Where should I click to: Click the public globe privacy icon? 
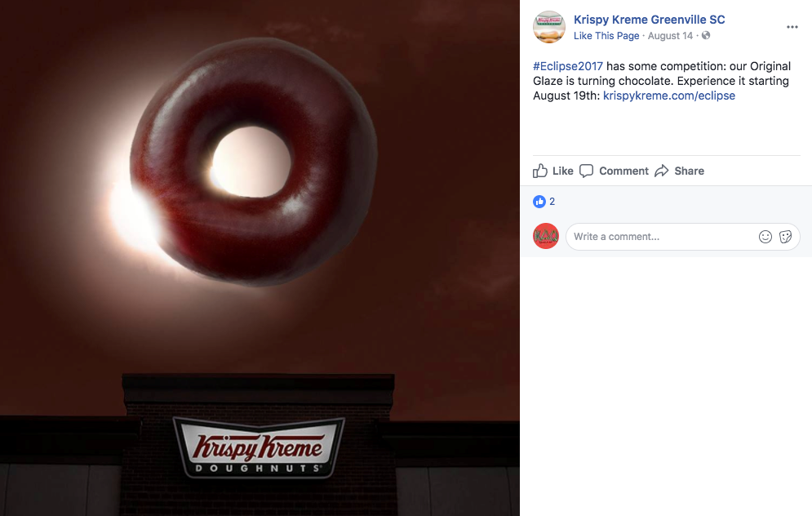pyautogui.click(x=706, y=35)
